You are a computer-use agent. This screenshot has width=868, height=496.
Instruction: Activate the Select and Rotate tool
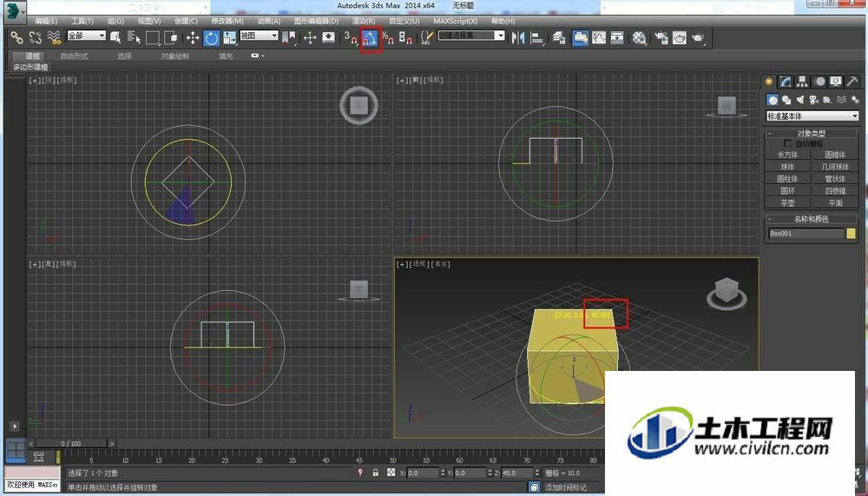point(211,37)
